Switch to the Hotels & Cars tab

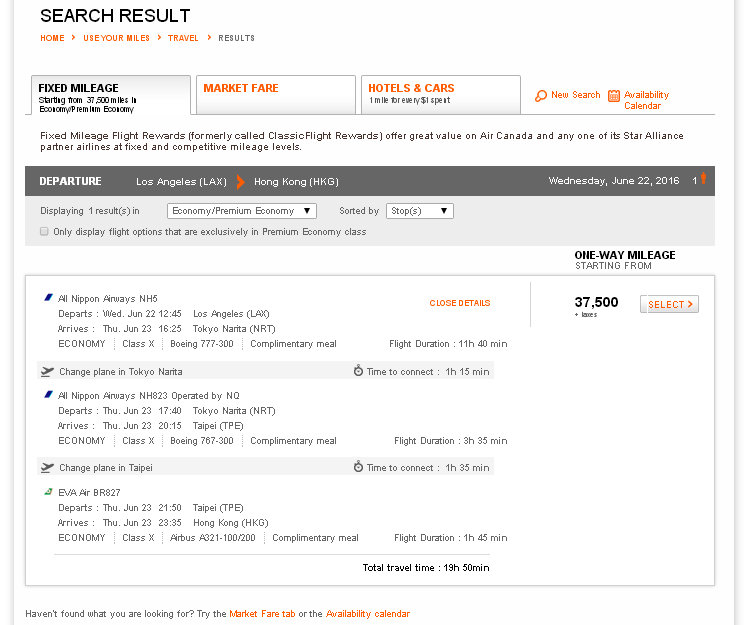click(x=441, y=95)
